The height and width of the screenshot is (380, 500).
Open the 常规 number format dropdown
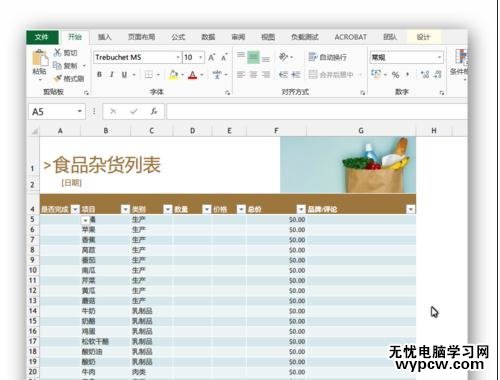tap(439, 57)
